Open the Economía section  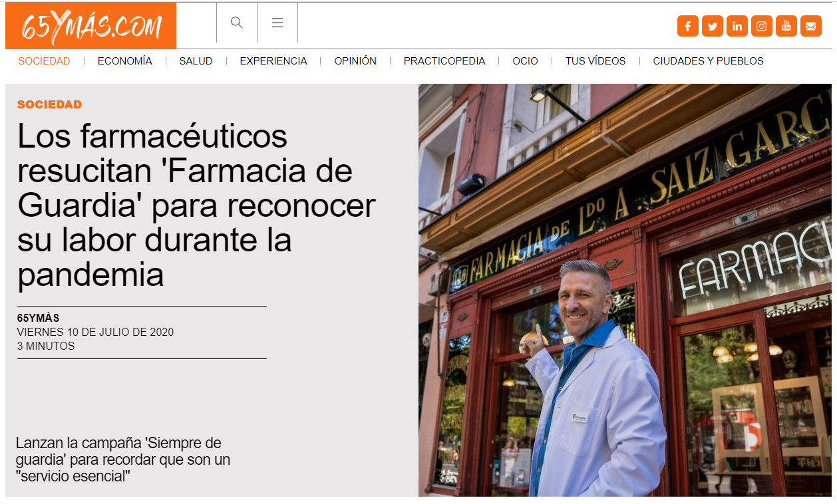coord(125,61)
